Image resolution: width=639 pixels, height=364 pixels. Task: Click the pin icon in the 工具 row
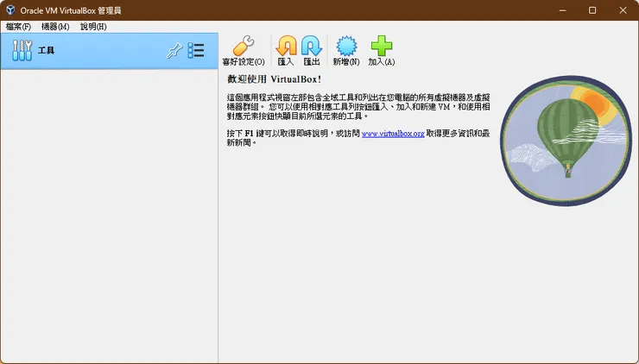point(174,51)
